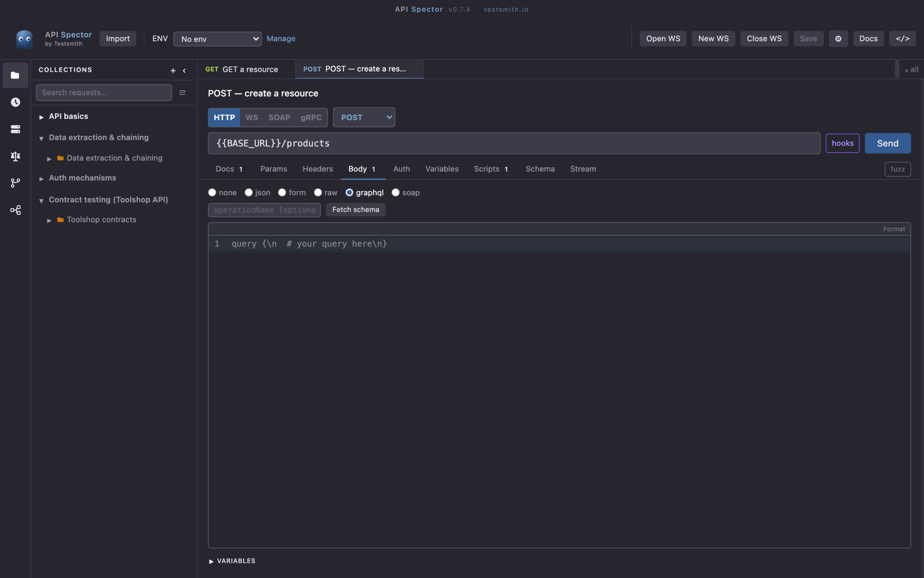Open the Schema tab
The width and height of the screenshot is (924, 578).
click(x=540, y=169)
